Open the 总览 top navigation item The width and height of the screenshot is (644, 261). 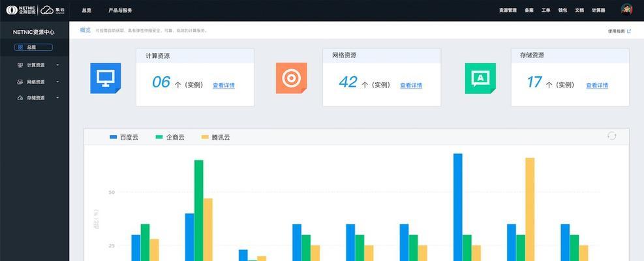pyautogui.click(x=86, y=10)
